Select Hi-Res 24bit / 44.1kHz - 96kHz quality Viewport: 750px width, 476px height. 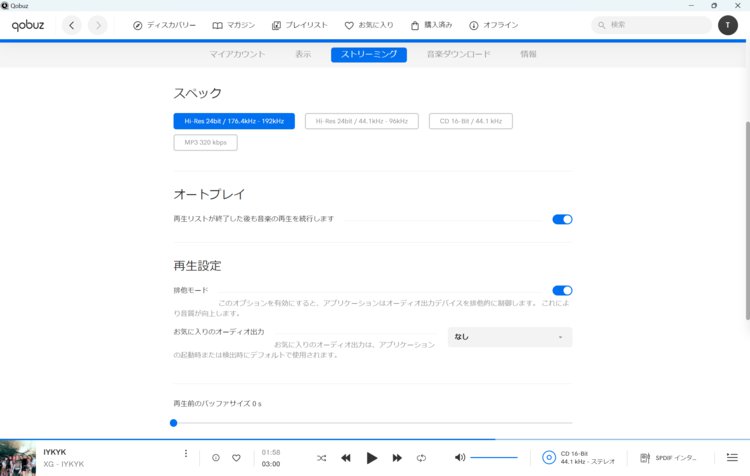[361, 121]
